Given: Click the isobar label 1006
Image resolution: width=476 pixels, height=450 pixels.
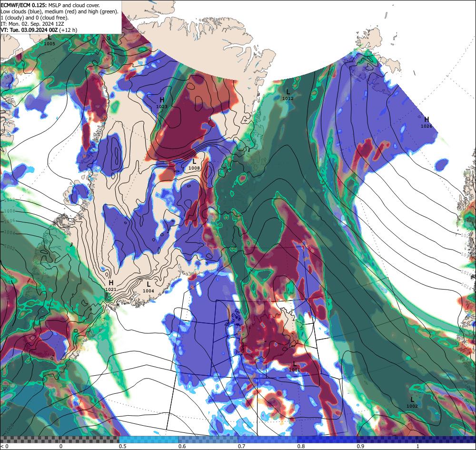Looking at the screenshot, I should 10,221.
